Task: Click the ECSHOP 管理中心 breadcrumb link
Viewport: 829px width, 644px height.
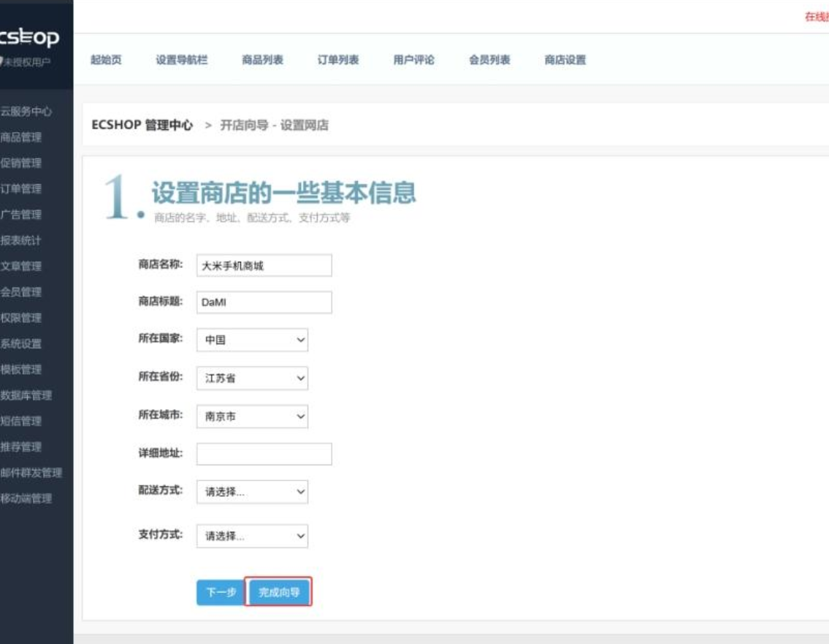Action: tap(142, 126)
